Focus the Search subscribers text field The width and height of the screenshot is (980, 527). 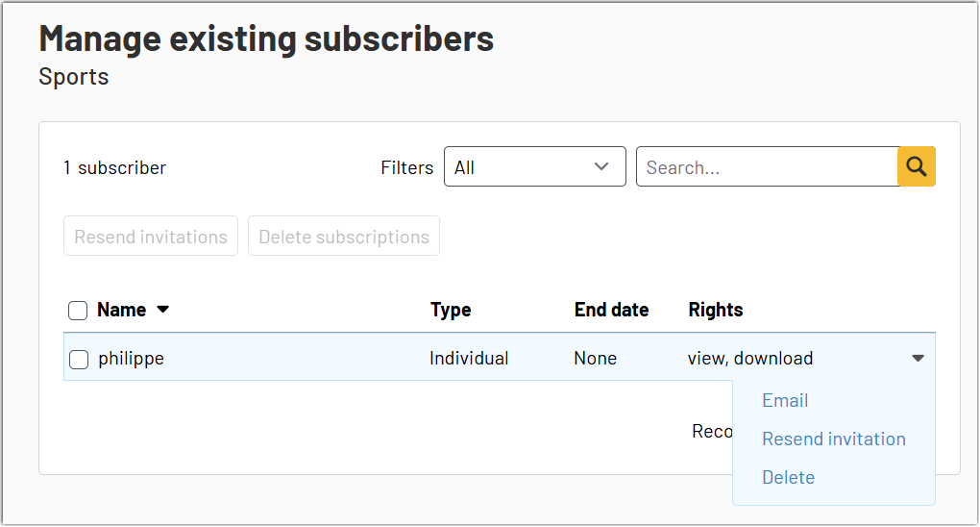767,166
